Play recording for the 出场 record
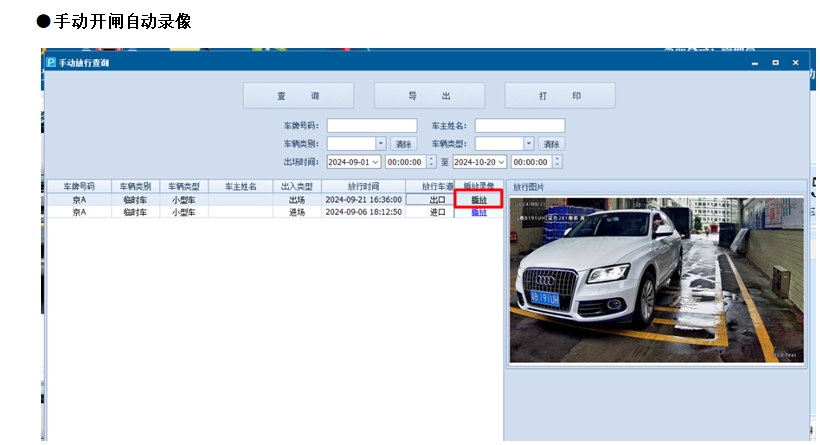The height and width of the screenshot is (445, 820). (479, 200)
